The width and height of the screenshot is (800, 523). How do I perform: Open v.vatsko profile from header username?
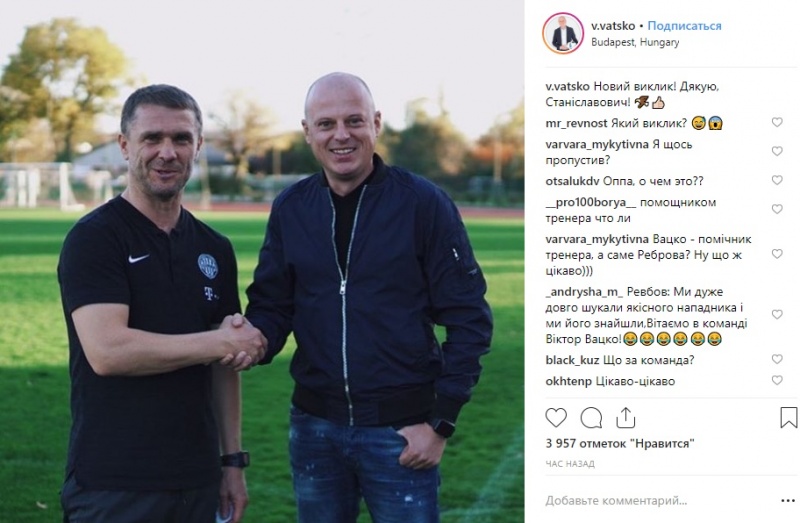point(613,26)
